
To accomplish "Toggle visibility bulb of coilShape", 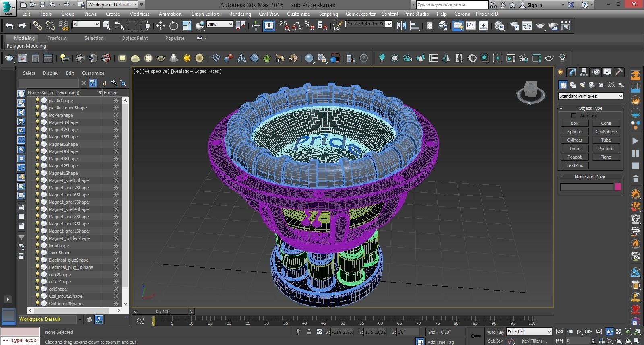I will (37, 289).
